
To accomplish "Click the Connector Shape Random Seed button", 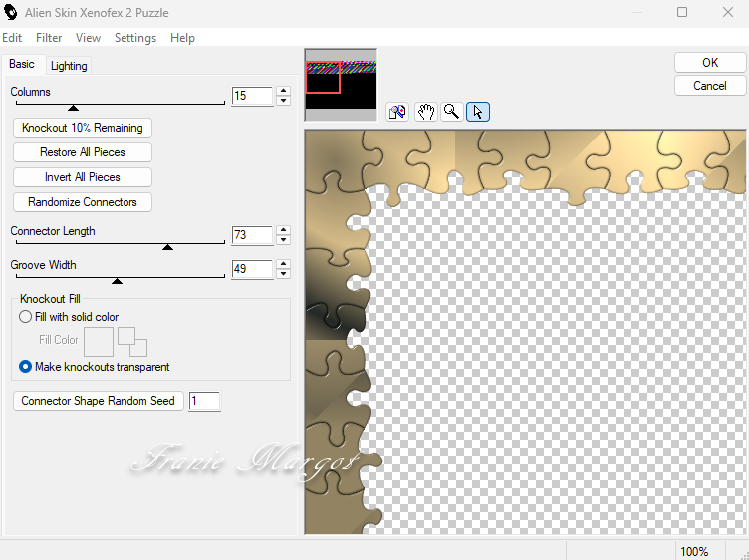I will (98, 401).
